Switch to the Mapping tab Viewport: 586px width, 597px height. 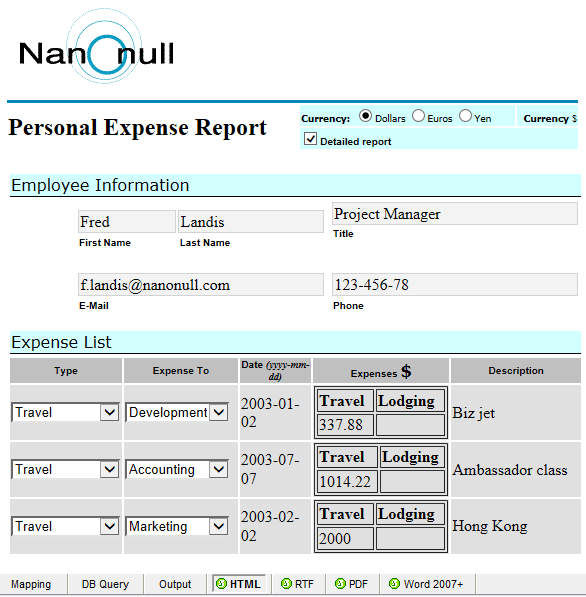point(31,584)
